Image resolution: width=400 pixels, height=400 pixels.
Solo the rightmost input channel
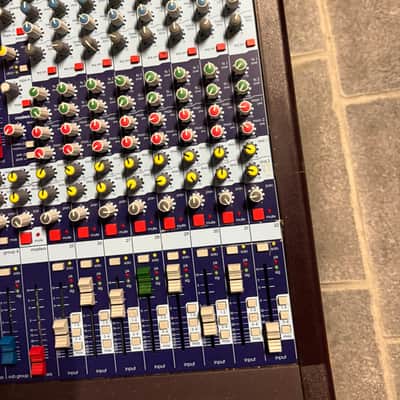click(262, 247)
